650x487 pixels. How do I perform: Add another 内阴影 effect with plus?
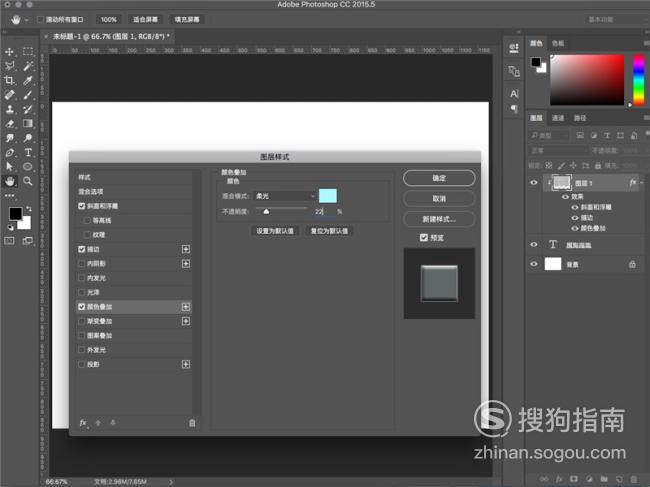(186, 264)
